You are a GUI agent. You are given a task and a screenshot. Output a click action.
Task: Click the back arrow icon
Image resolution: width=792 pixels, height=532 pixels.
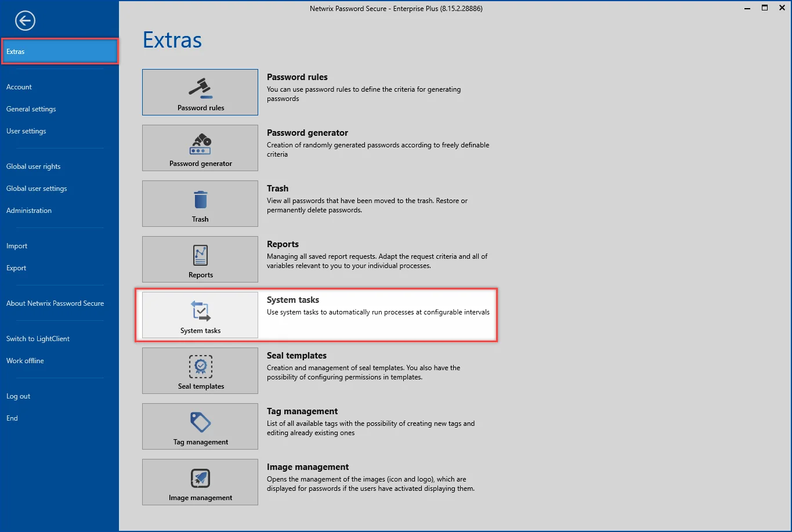(25, 21)
